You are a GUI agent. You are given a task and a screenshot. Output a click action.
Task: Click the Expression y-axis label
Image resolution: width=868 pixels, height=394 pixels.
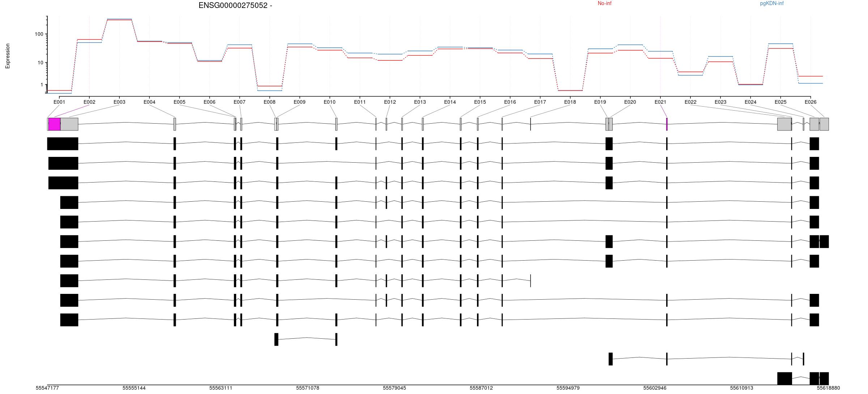[8, 56]
